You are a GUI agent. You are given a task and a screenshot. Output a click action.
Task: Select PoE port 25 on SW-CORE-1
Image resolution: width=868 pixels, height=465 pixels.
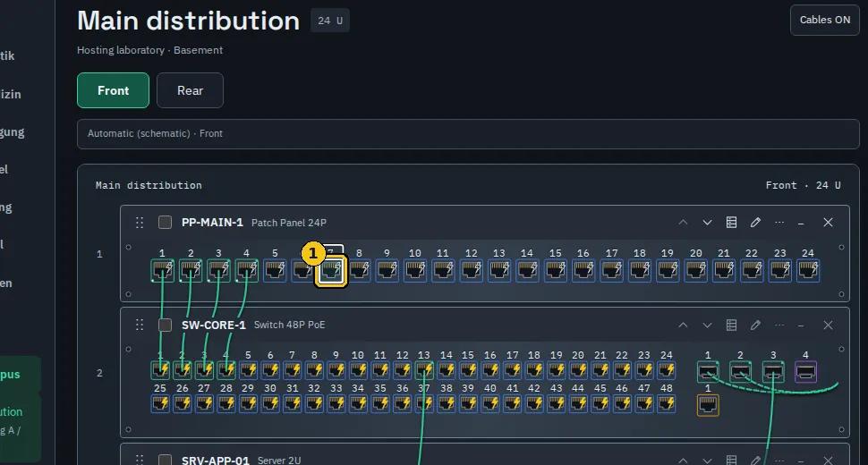pos(160,403)
